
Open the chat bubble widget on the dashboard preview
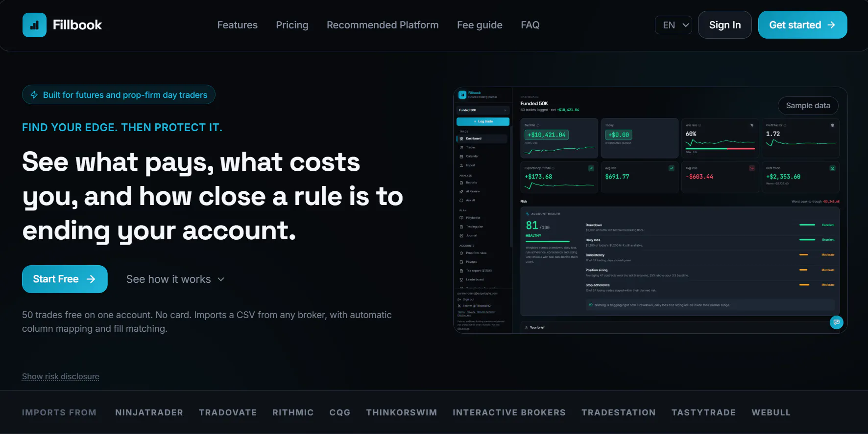837,322
